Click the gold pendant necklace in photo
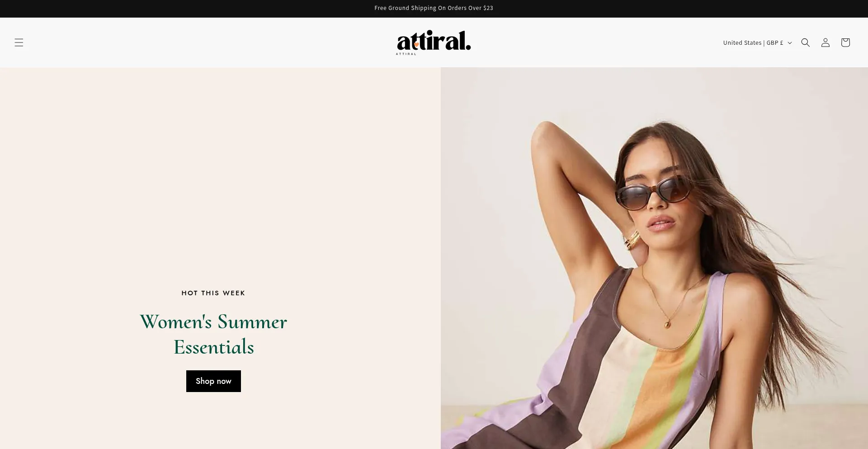 tap(668, 323)
